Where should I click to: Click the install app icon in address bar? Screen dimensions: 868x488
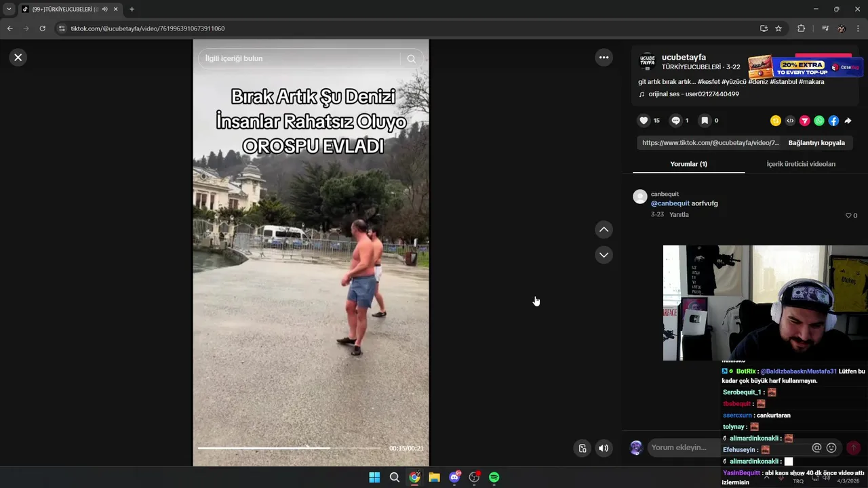pyautogui.click(x=764, y=28)
